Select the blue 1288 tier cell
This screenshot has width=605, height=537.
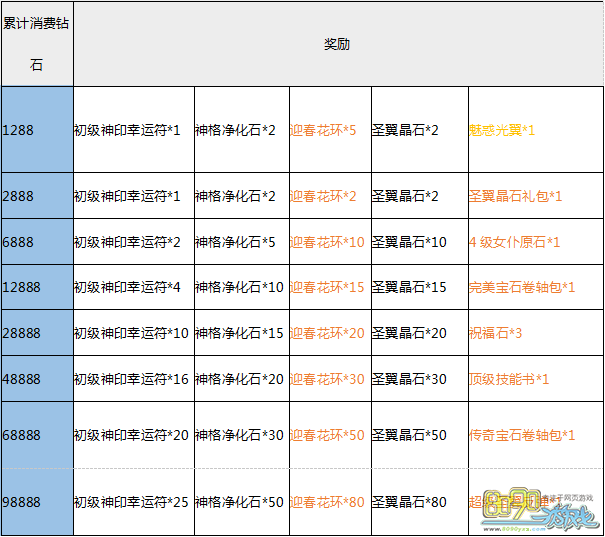pyautogui.click(x=37, y=130)
